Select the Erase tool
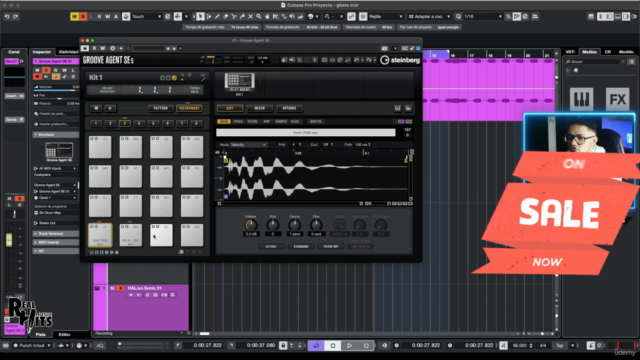Viewport: 640px width, 360px height. tap(225, 17)
